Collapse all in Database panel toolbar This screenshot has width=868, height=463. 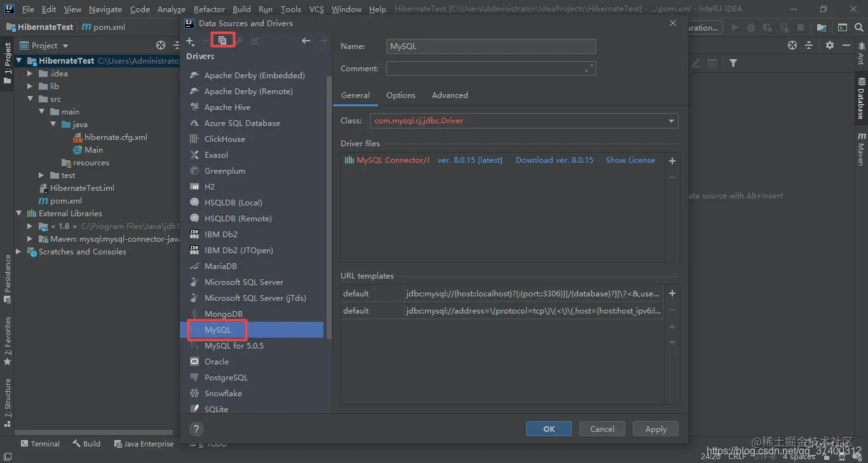[809, 45]
